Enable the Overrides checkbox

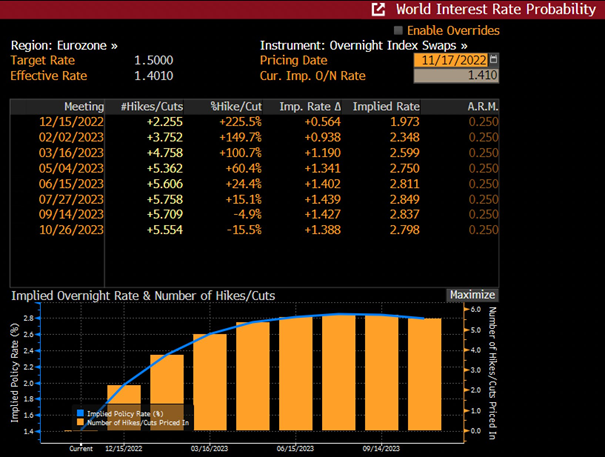(x=398, y=30)
